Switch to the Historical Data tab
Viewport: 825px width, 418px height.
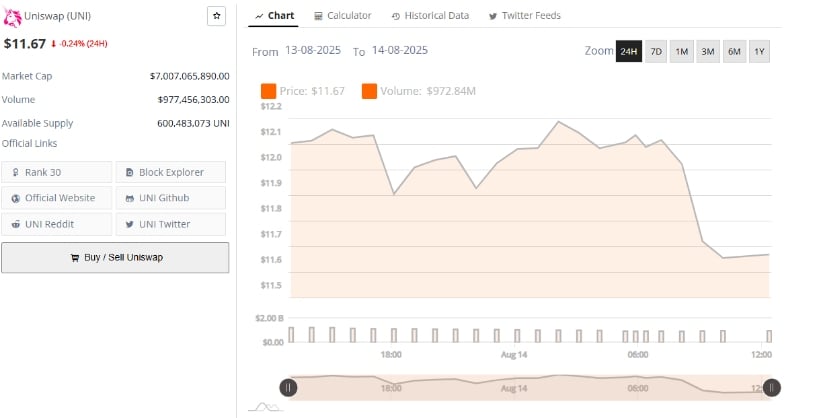click(430, 16)
